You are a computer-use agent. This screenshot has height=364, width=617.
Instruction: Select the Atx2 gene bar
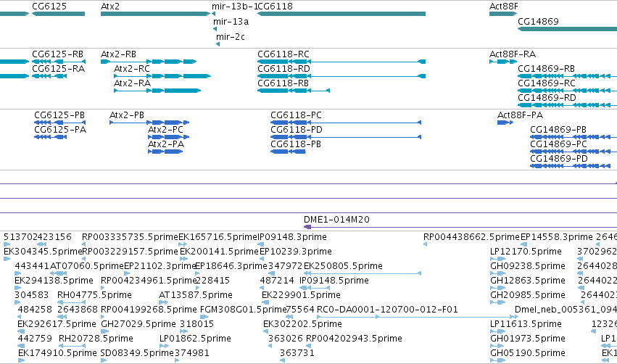[155, 14]
